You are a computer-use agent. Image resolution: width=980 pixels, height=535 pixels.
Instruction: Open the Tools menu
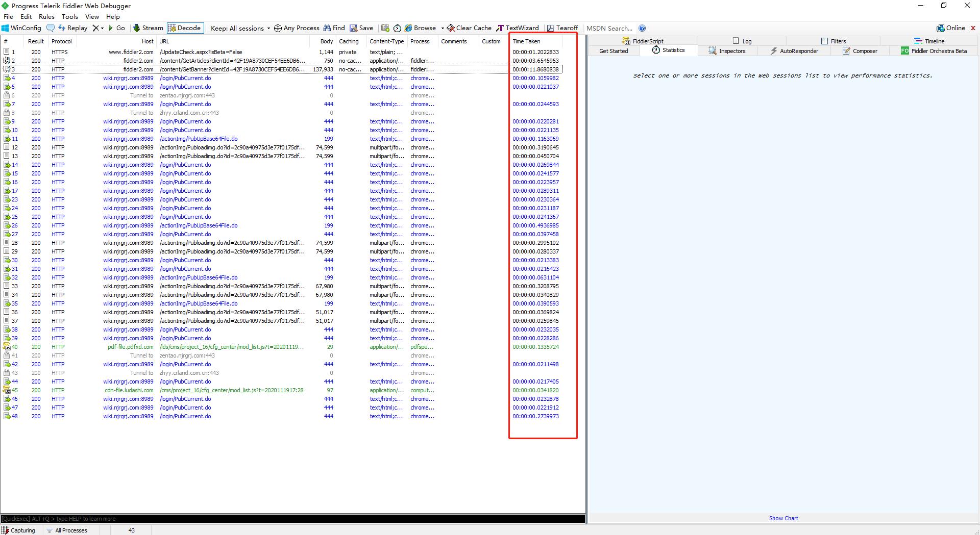coord(70,16)
